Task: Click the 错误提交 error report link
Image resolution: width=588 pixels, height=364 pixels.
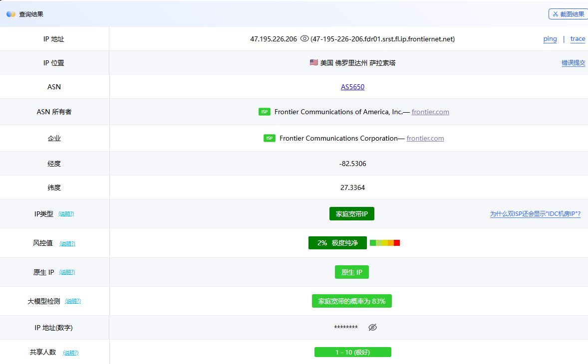Action: [x=573, y=62]
